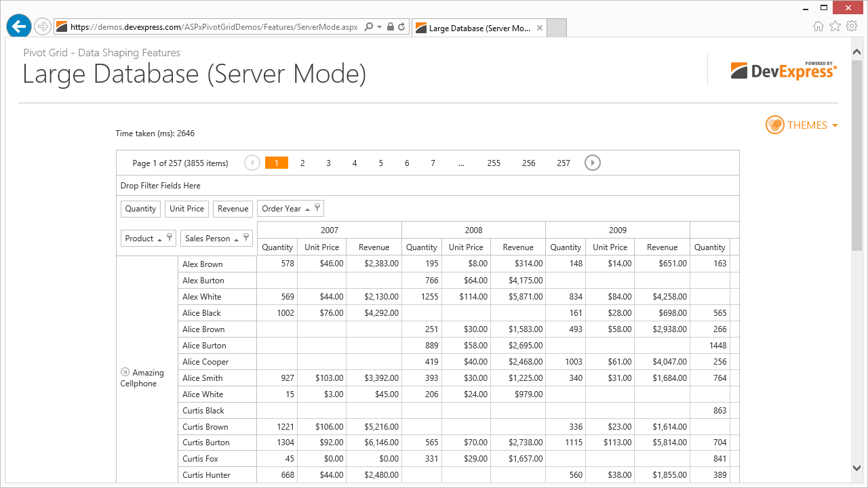This screenshot has width=868, height=488.
Task: Click the refresh icon in address bar
Action: coord(401,27)
